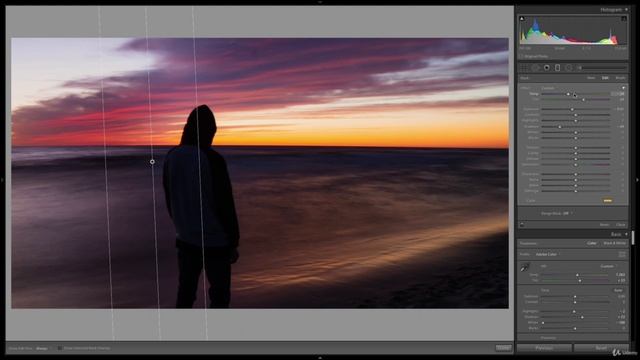Click the Done button in toolbar
The height and width of the screenshot is (360, 640).
(x=503, y=348)
